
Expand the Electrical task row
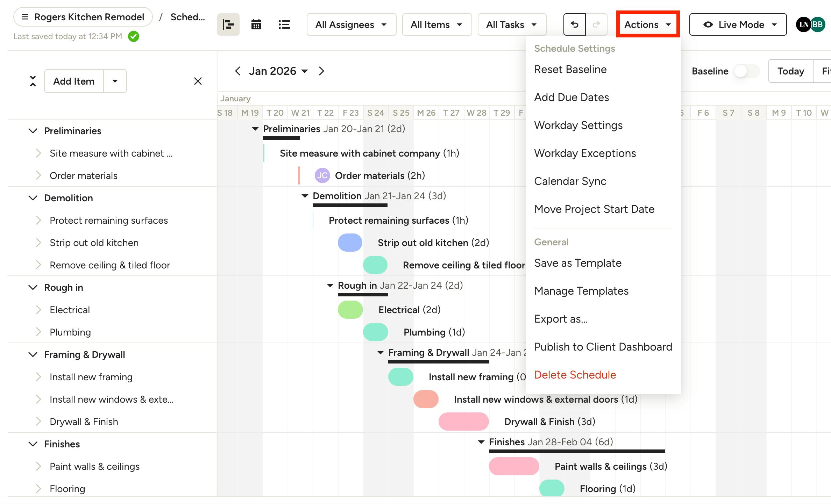tap(38, 310)
